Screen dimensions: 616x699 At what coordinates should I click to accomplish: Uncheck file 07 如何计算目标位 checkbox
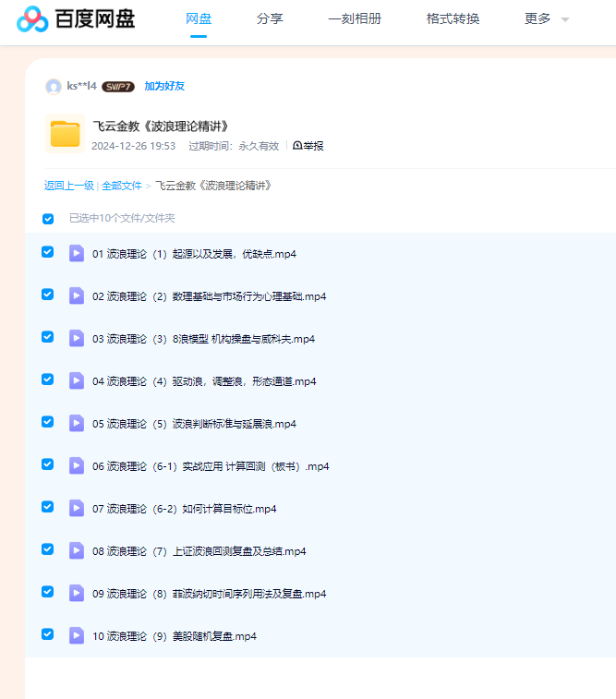[48, 506]
